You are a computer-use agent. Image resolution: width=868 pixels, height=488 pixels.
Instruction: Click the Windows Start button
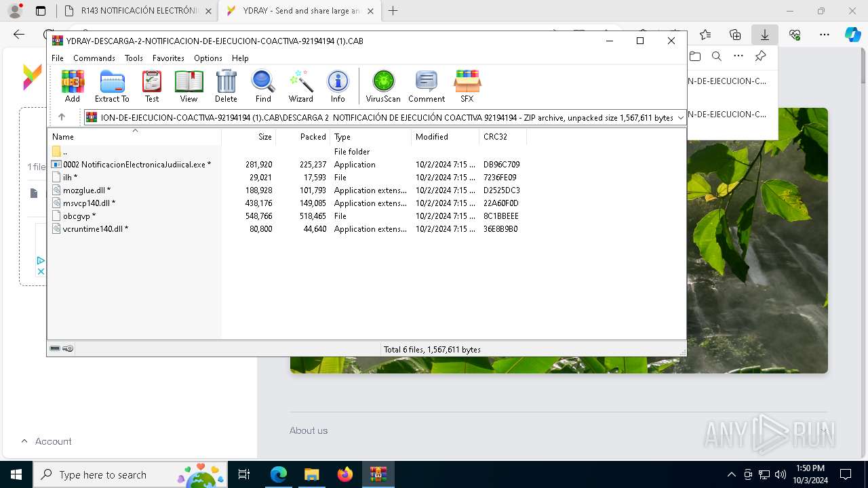click(16, 474)
